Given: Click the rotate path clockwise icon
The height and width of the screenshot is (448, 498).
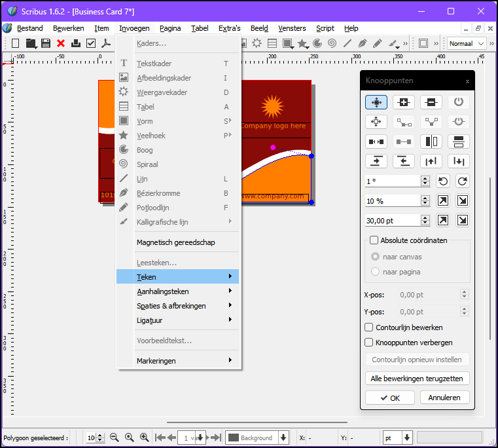Looking at the screenshot, I should [x=463, y=181].
